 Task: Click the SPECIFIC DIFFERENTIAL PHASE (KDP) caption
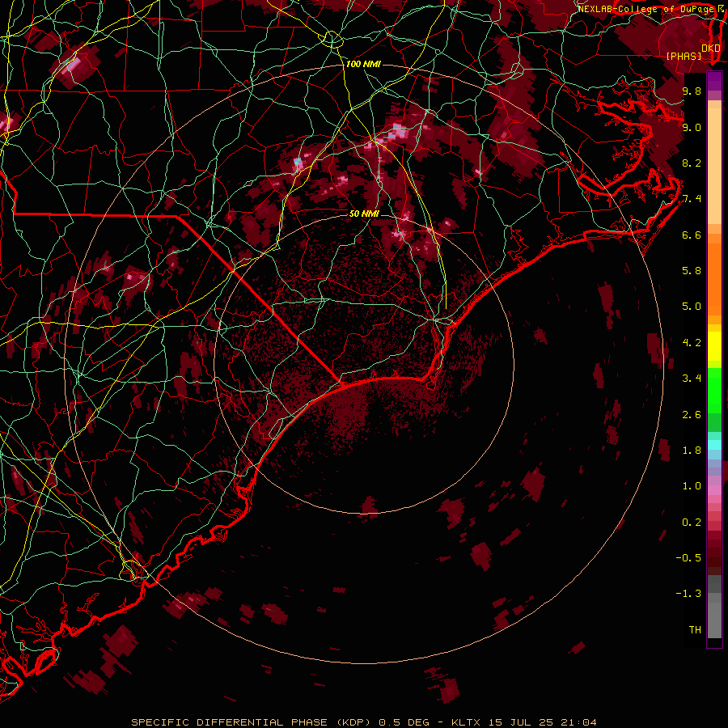click(252, 722)
